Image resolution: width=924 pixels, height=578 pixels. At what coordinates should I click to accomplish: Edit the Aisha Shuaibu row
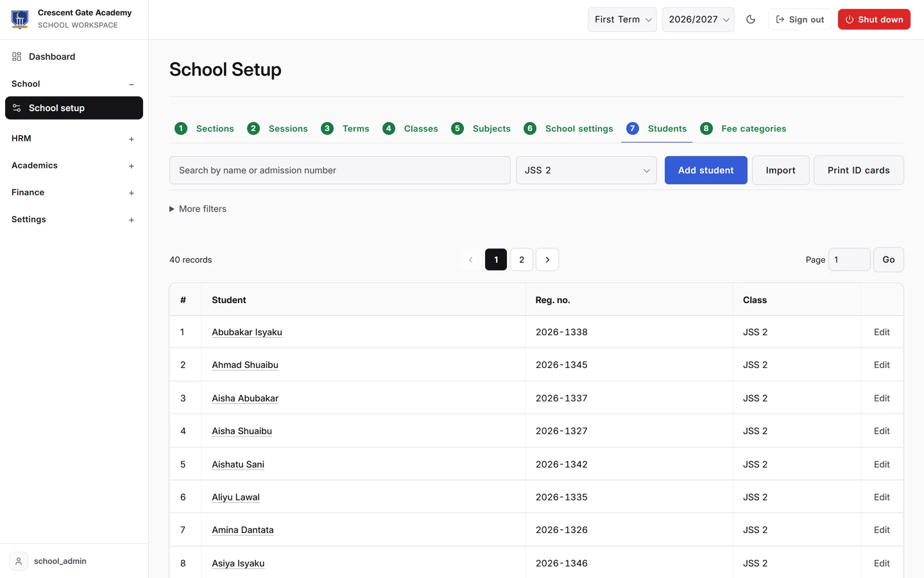[x=882, y=431]
